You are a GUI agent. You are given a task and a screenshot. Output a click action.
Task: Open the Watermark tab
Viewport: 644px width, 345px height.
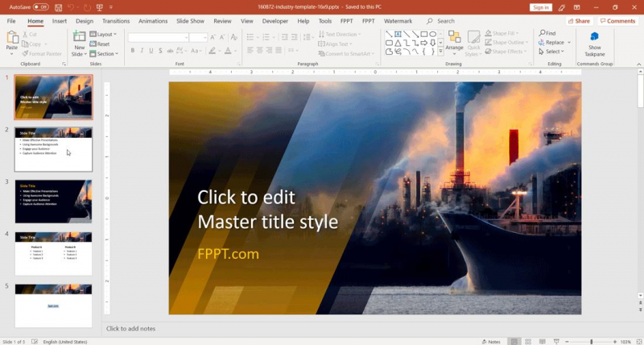398,21
